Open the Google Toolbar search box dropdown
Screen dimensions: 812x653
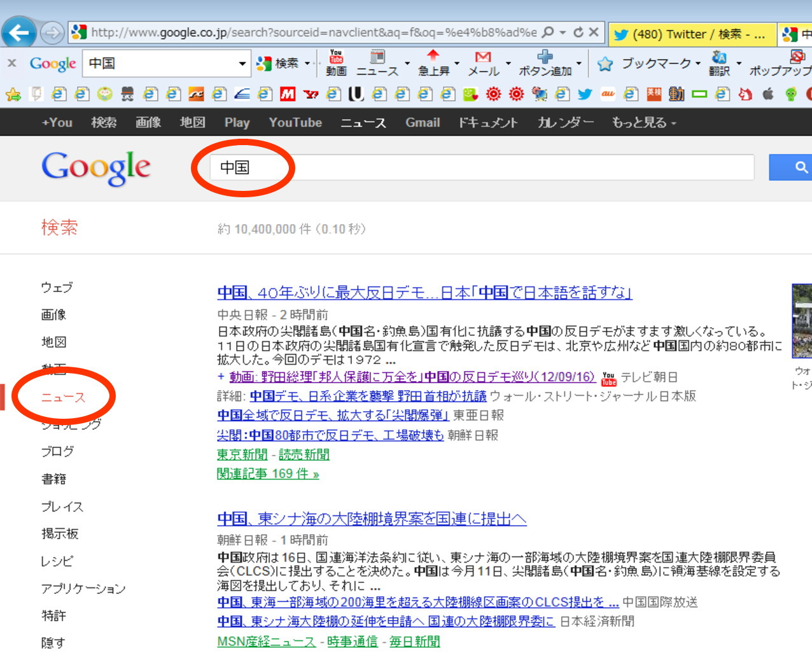tap(242, 64)
